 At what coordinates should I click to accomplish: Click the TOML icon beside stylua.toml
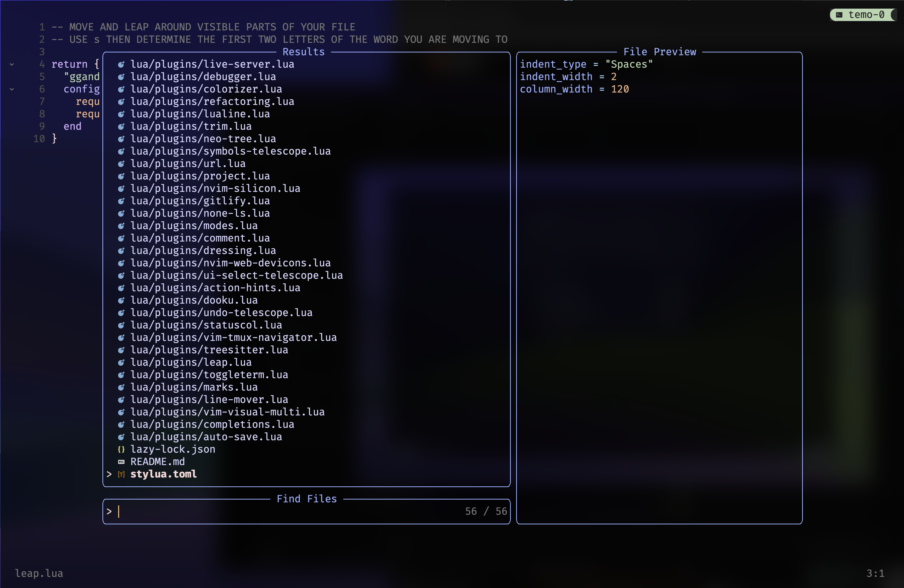[x=121, y=474]
